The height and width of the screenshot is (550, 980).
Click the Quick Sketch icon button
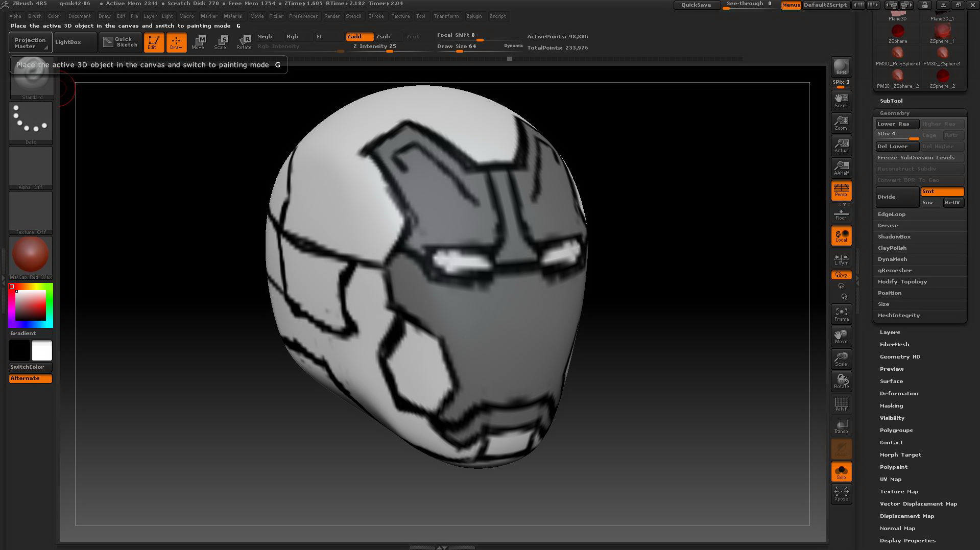(x=121, y=42)
